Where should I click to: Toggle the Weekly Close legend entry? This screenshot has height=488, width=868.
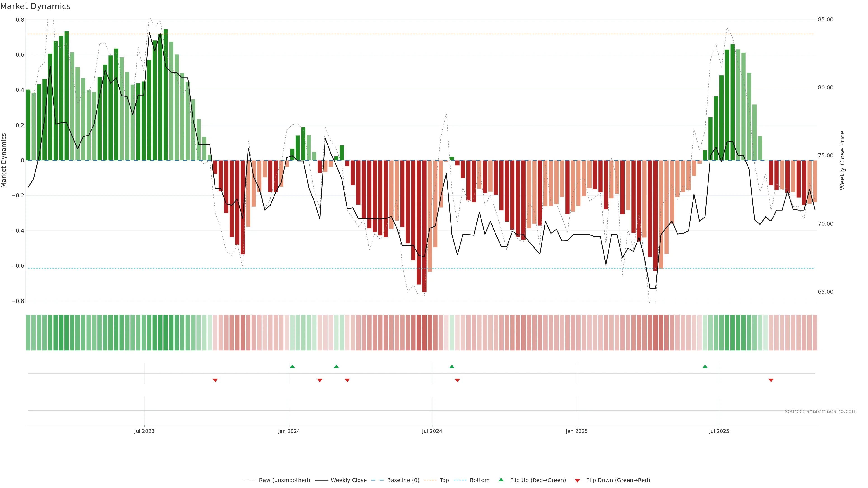point(348,480)
